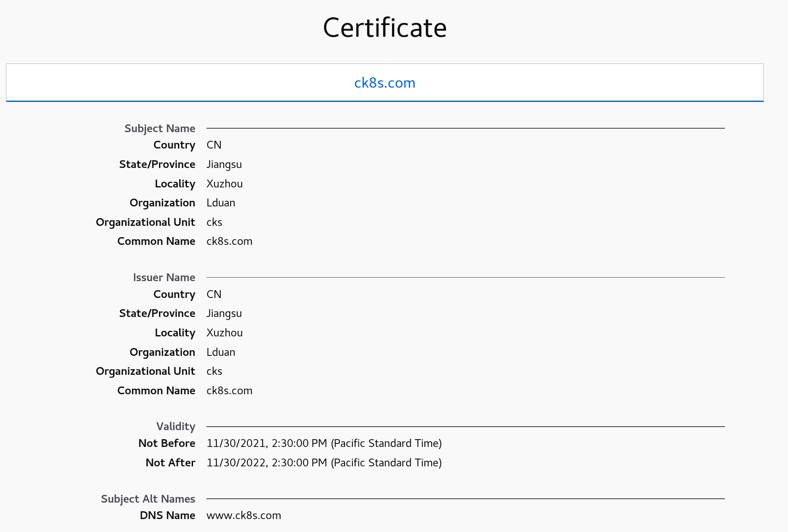Click the Issuer Name section header
788x532 pixels.
(164, 277)
